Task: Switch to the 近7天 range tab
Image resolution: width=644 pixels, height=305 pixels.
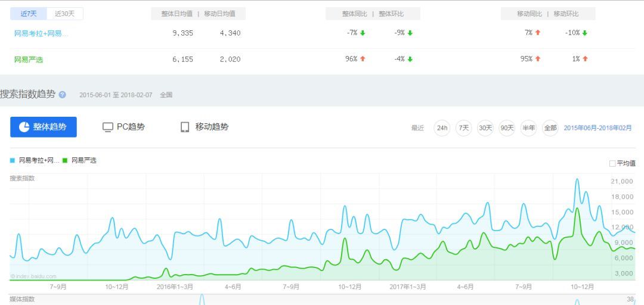Action: click(x=29, y=14)
